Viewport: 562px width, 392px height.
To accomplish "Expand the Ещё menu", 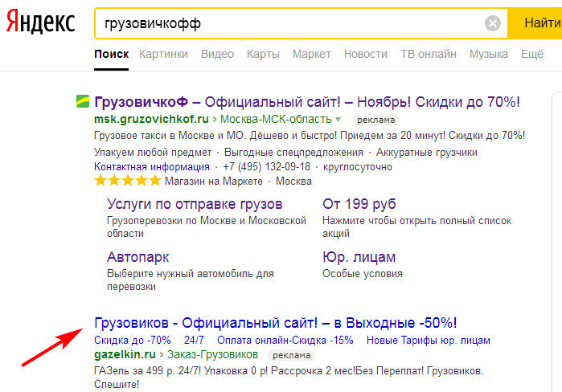I will point(532,54).
